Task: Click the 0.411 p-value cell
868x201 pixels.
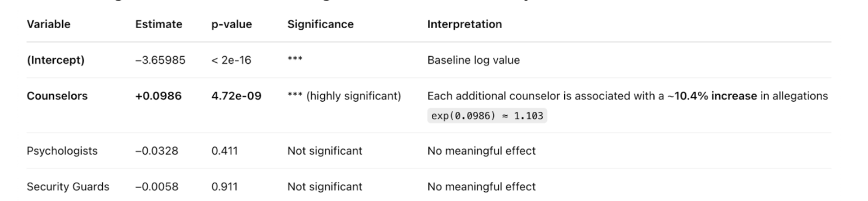Action: [x=224, y=151]
